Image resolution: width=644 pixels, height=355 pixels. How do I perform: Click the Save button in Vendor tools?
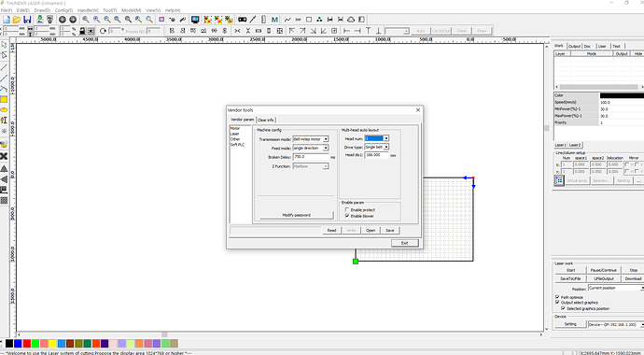[390, 231]
